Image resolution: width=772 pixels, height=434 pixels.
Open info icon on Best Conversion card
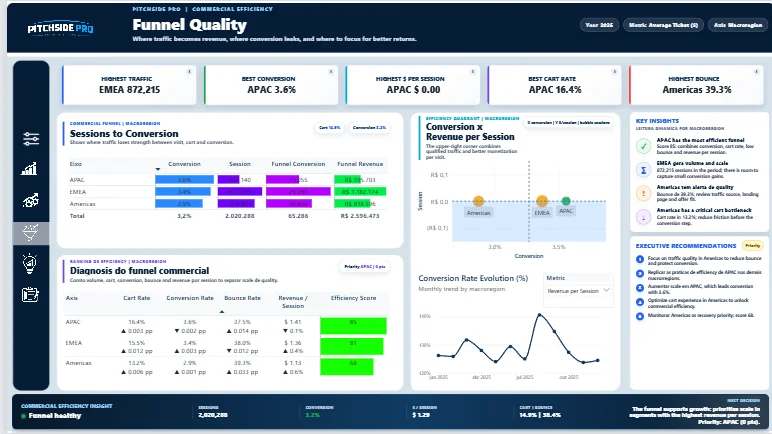pyautogui.click(x=331, y=72)
